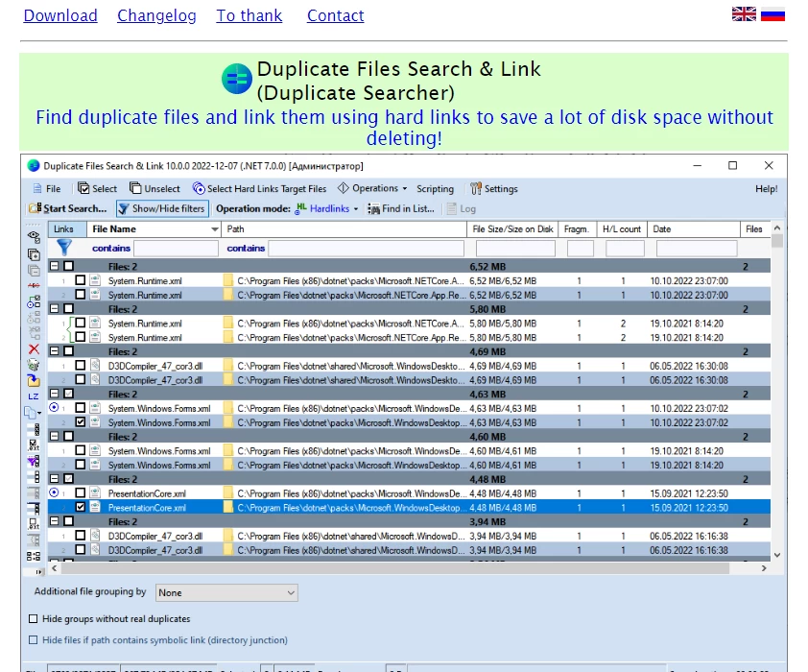
Task: Click the vertical scrollbar down arrow
Action: point(777,555)
